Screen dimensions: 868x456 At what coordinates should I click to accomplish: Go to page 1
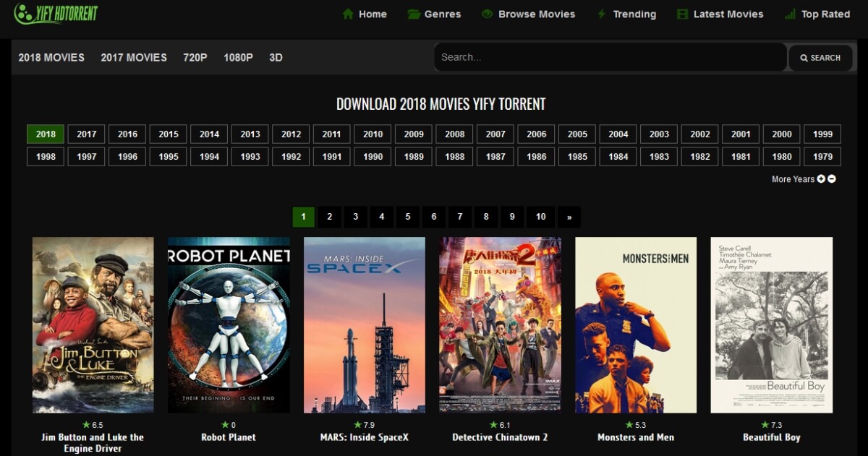(303, 217)
